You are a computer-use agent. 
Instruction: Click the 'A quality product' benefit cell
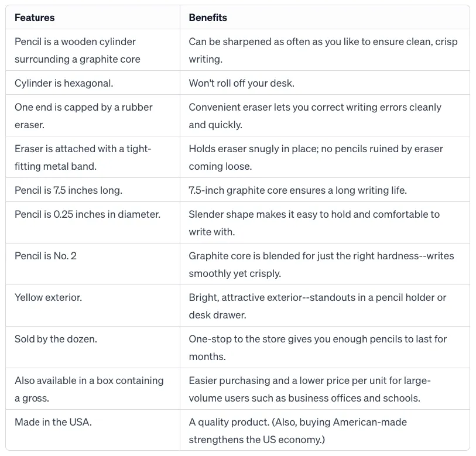click(297, 431)
